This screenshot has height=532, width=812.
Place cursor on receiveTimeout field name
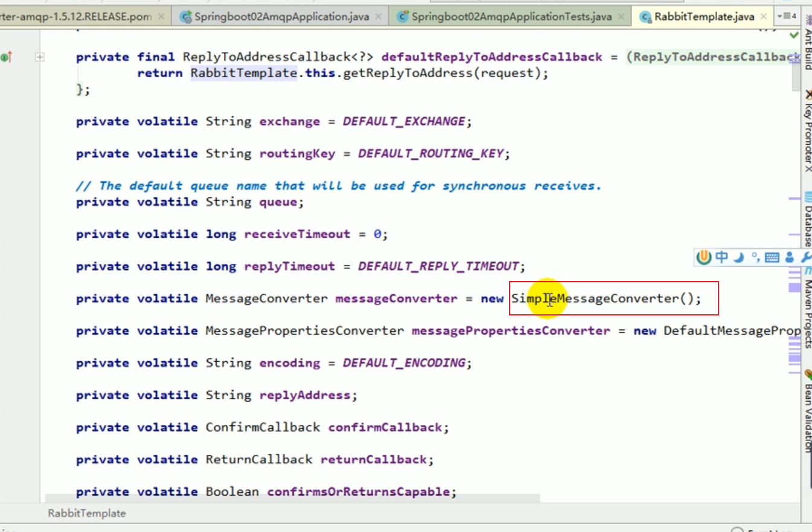[x=297, y=234]
